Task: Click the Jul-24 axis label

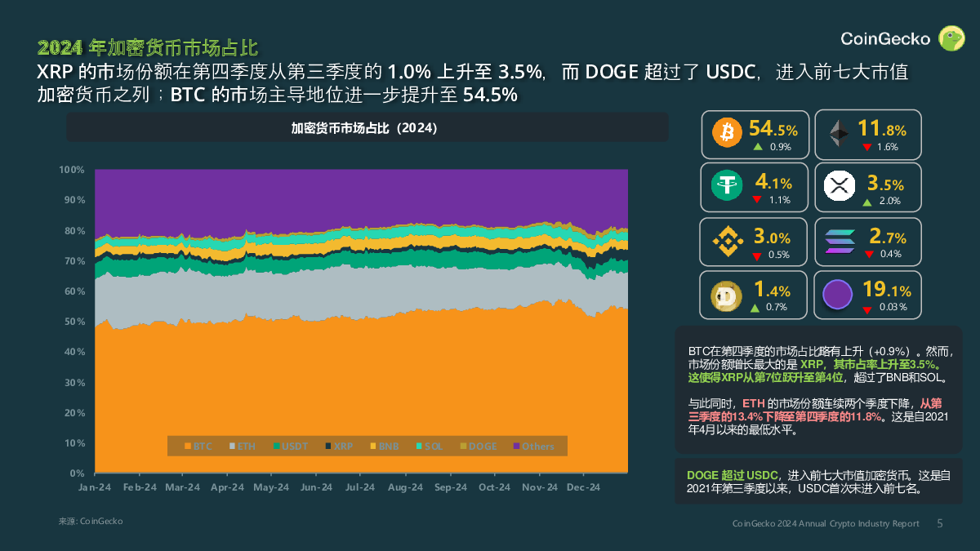Action: 360,487
